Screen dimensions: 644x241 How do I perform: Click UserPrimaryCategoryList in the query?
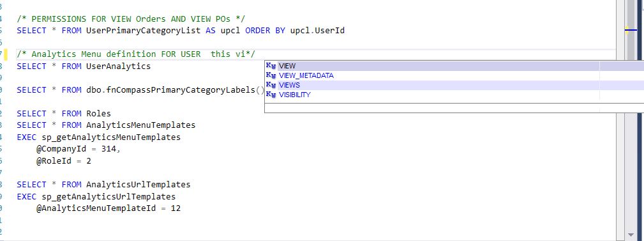coord(144,31)
